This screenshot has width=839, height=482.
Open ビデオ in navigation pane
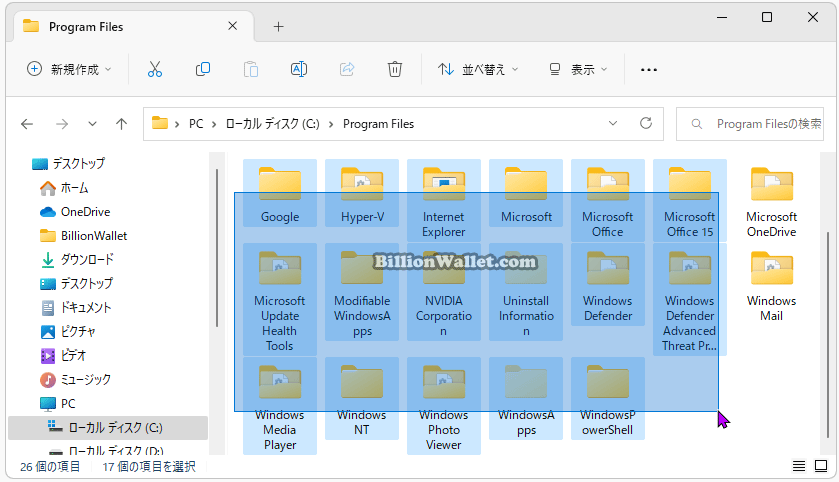click(x=63, y=355)
